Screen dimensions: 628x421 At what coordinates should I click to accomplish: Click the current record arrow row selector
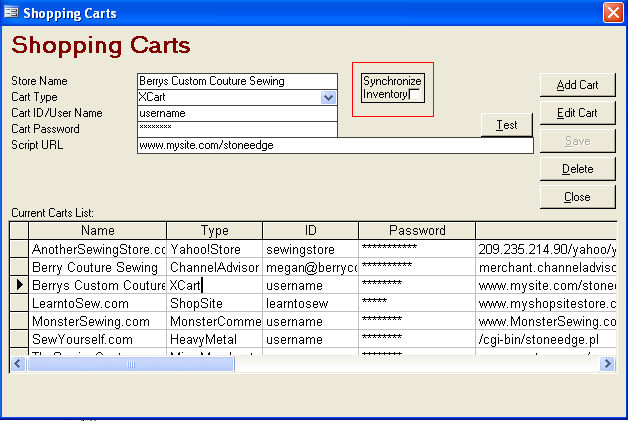click(19, 285)
